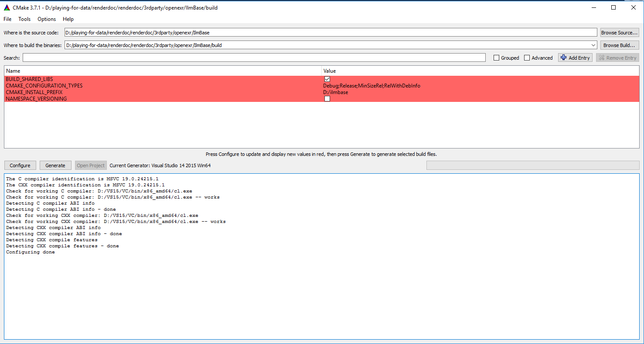This screenshot has height=344, width=644.
Task: Toggle the Grouped checkbox
Action: [x=496, y=58]
